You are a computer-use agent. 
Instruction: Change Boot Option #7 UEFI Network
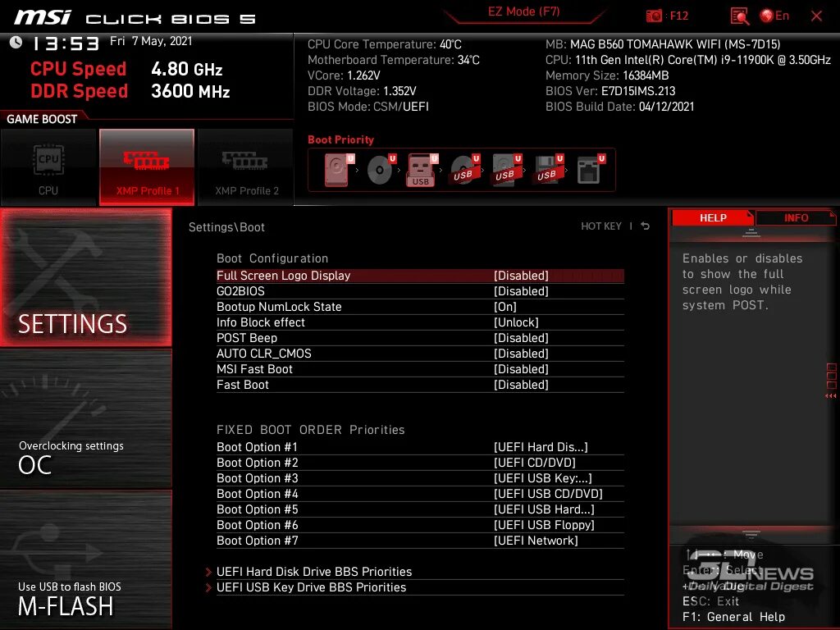pos(420,540)
